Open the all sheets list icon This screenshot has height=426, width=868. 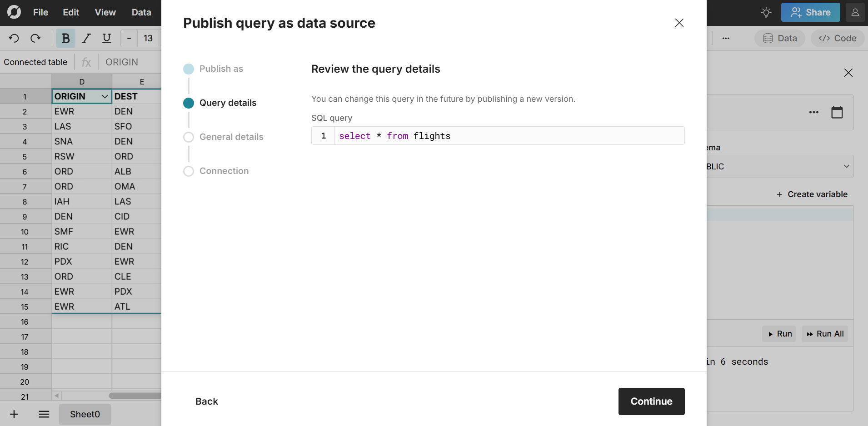[x=44, y=414]
